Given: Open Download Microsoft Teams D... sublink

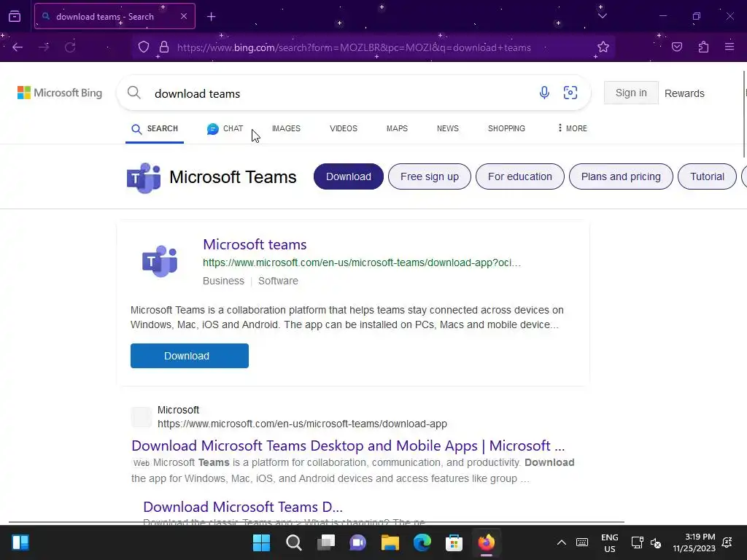Looking at the screenshot, I should tap(242, 507).
